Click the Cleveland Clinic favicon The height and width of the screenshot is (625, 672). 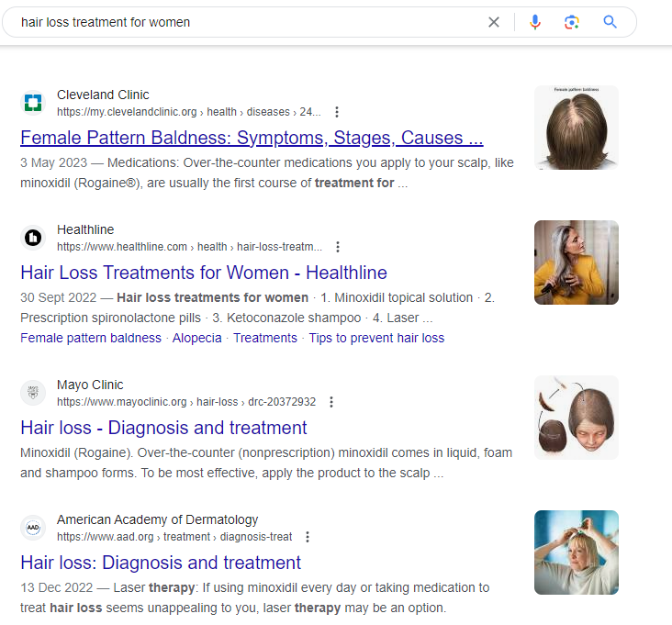[33, 103]
